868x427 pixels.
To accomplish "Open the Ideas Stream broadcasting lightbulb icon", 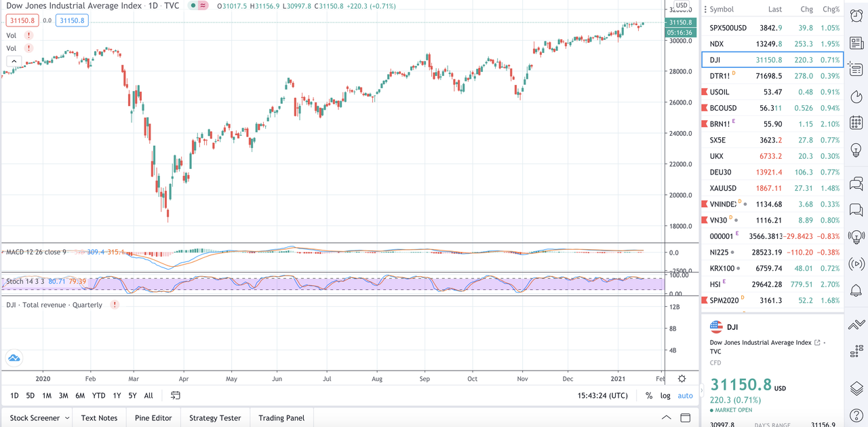I will click(x=856, y=237).
